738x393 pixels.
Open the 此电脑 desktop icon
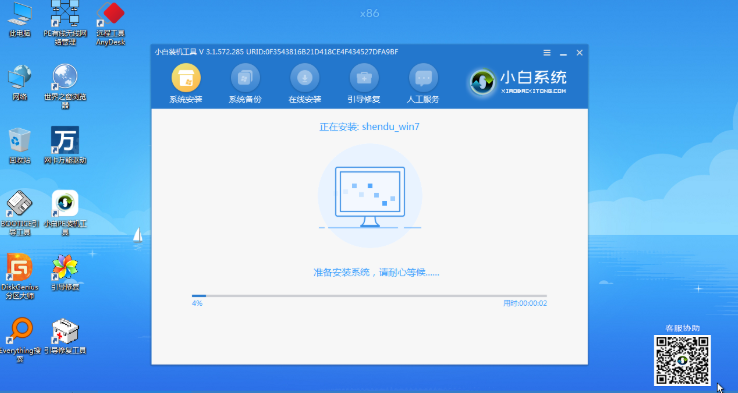point(20,19)
